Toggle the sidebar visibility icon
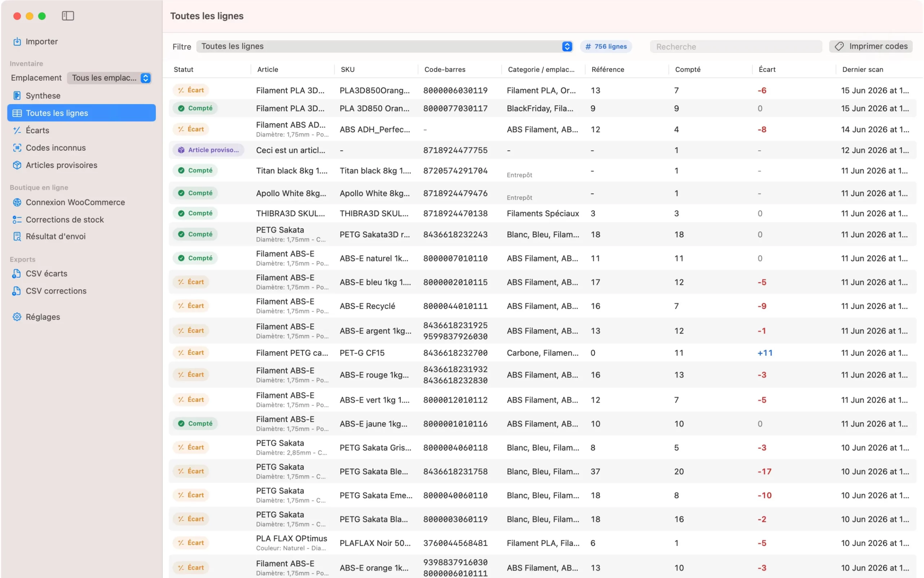The width and height of the screenshot is (924, 578). [68, 16]
